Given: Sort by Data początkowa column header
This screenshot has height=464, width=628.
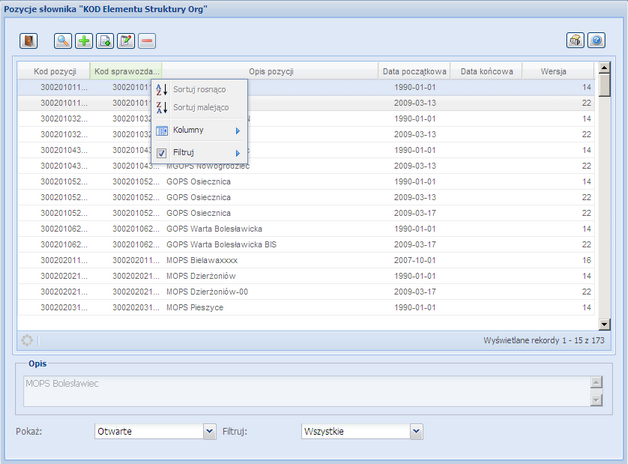Looking at the screenshot, I should click(x=413, y=72).
